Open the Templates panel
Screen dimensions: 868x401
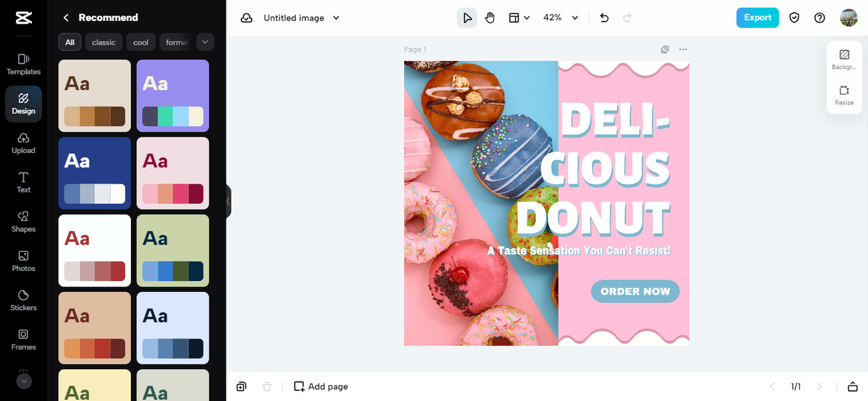click(x=24, y=64)
